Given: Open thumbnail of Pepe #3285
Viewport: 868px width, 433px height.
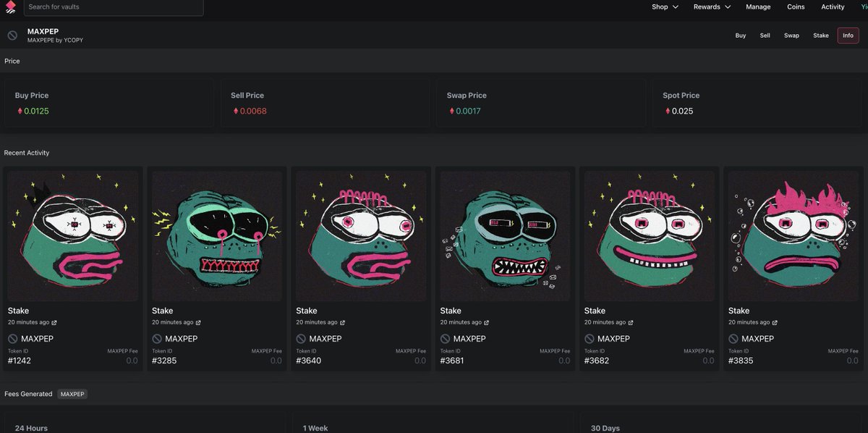Looking at the screenshot, I should pos(217,235).
